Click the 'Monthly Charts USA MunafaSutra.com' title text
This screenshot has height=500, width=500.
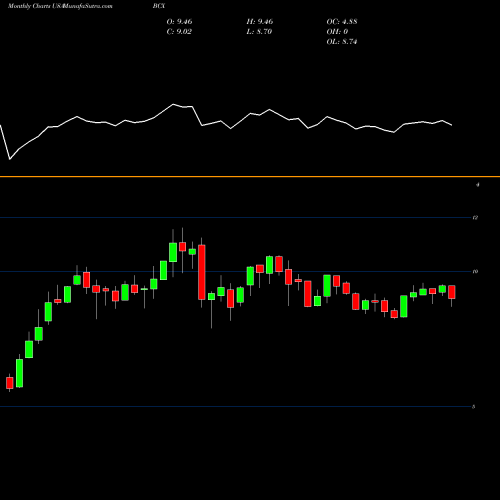[60, 6]
